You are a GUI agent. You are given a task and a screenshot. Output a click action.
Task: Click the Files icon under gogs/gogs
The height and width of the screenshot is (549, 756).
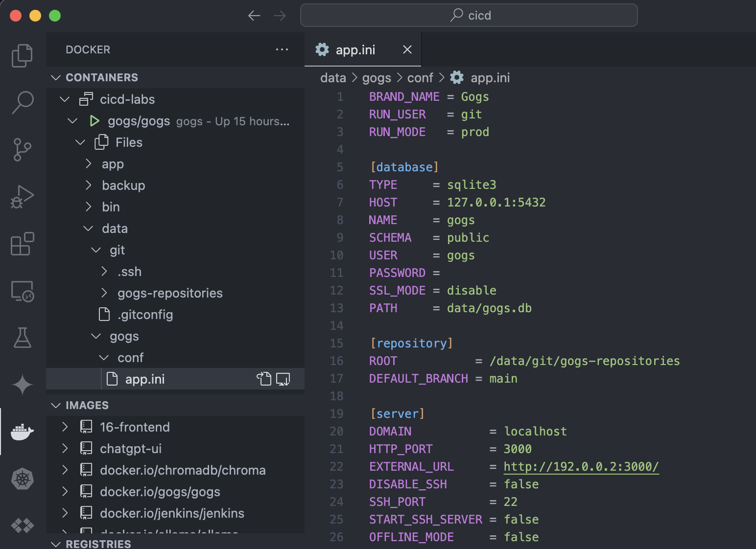[x=101, y=142]
